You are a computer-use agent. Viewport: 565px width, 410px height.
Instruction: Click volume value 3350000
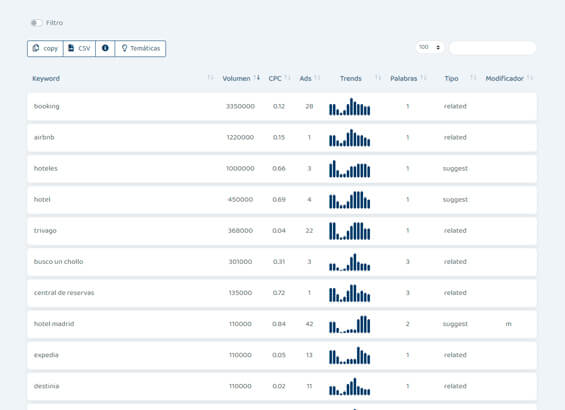[x=240, y=106]
